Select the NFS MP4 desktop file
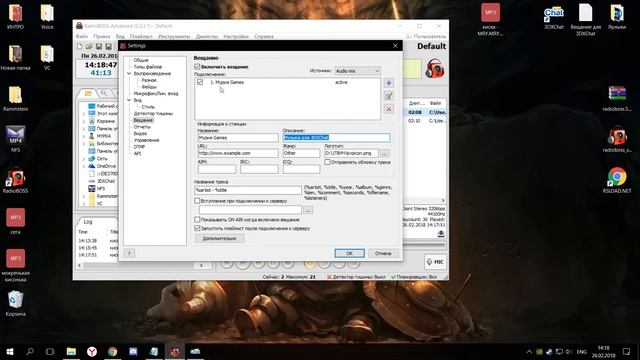640x360 pixels. point(16,139)
